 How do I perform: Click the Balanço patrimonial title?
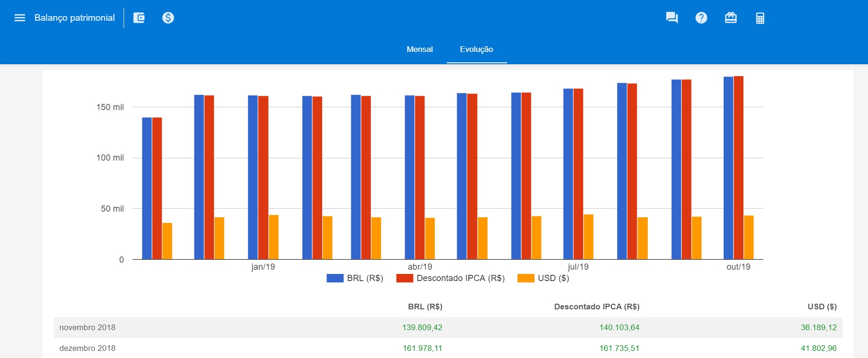click(75, 18)
